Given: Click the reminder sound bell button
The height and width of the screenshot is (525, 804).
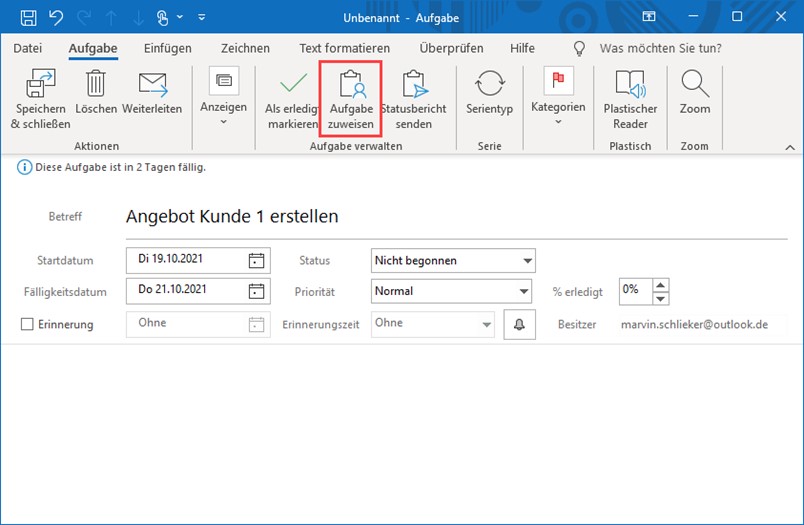Looking at the screenshot, I should click(519, 325).
